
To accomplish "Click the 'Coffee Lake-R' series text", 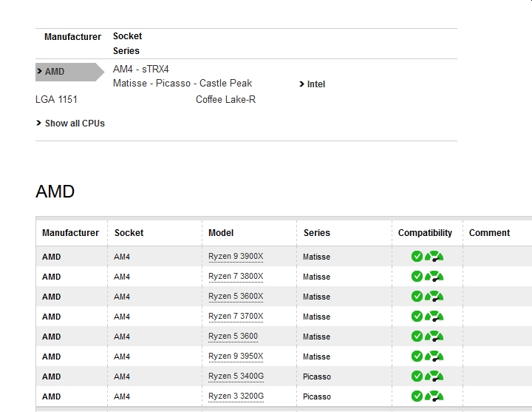I will tap(225, 100).
